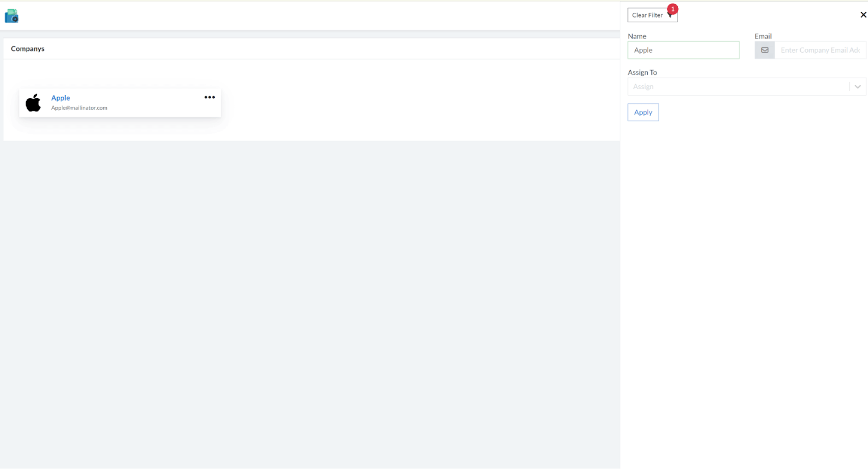868x469 pixels.
Task: Click the chevron on the Assign dropdown
Action: (x=857, y=86)
